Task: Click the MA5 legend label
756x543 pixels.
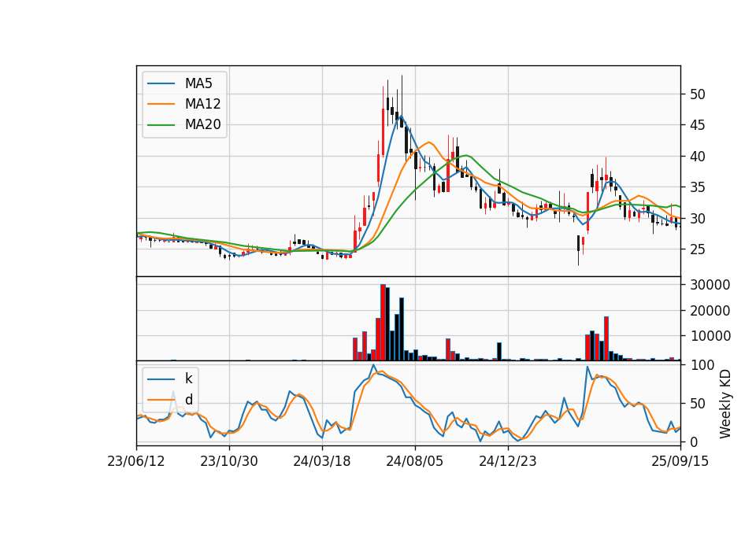Action: (x=198, y=83)
